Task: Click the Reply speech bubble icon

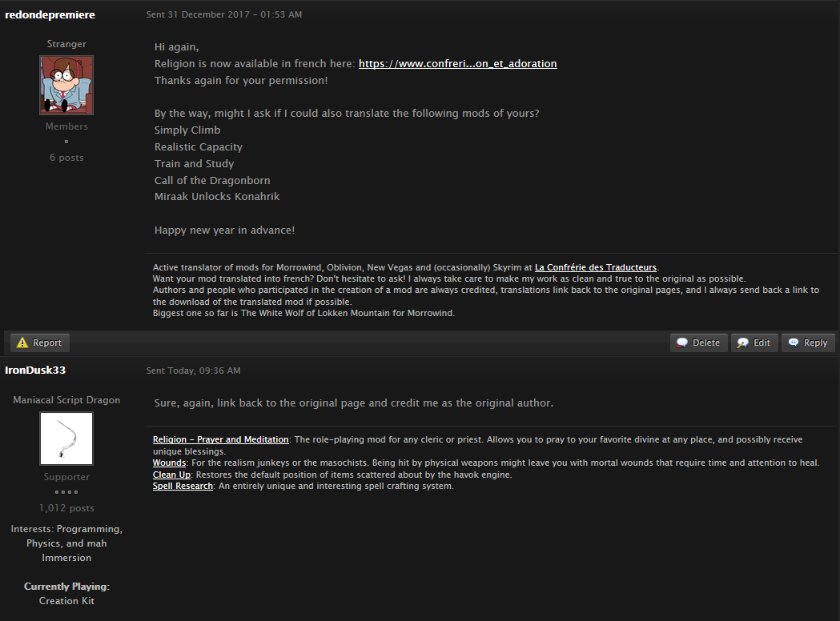Action: pos(794,343)
